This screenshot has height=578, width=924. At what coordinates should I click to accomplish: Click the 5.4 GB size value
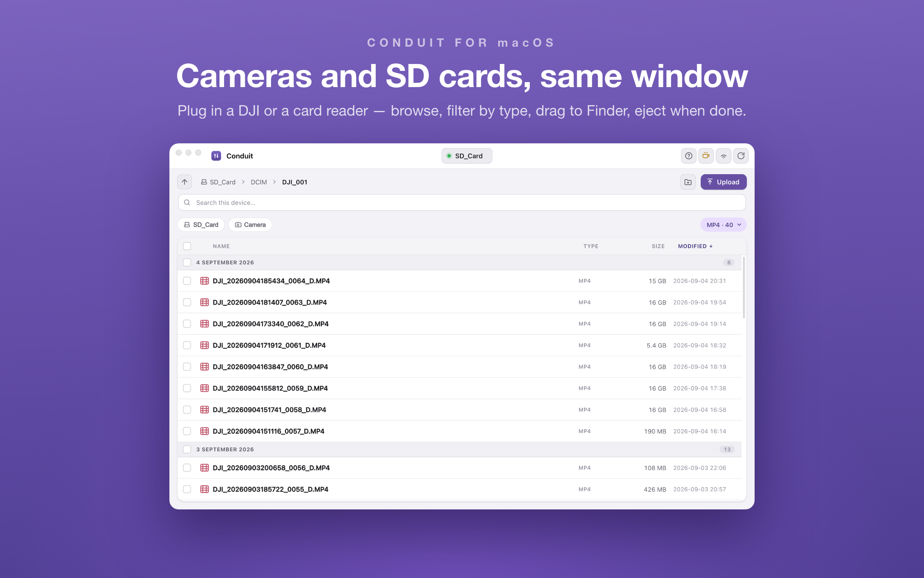coord(656,345)
